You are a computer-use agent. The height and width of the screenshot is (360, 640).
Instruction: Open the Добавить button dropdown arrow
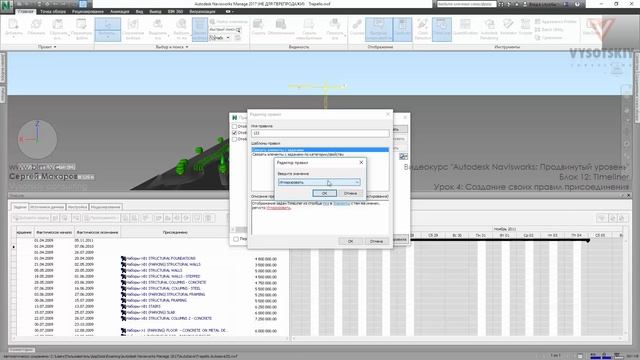tap(13, 38)
